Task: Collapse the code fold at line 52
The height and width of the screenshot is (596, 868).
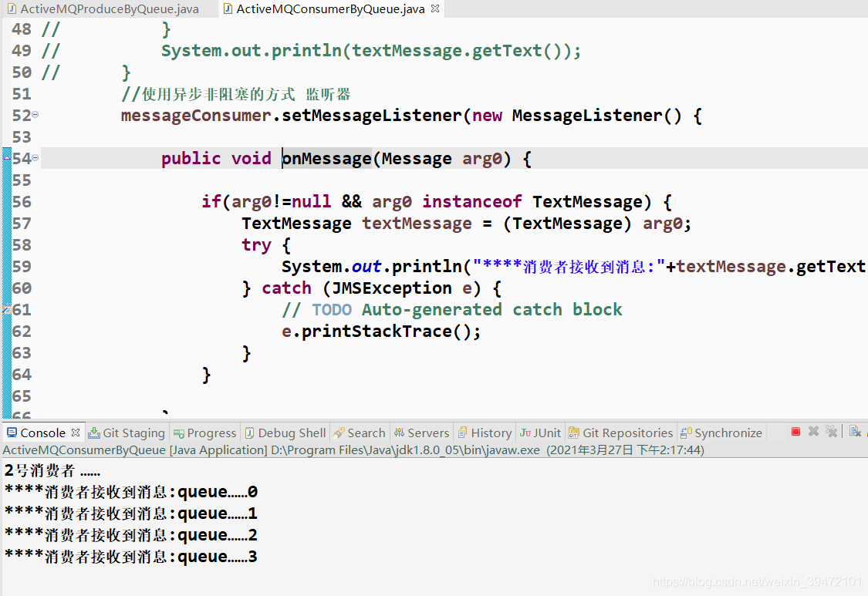Action: (35, 115)
